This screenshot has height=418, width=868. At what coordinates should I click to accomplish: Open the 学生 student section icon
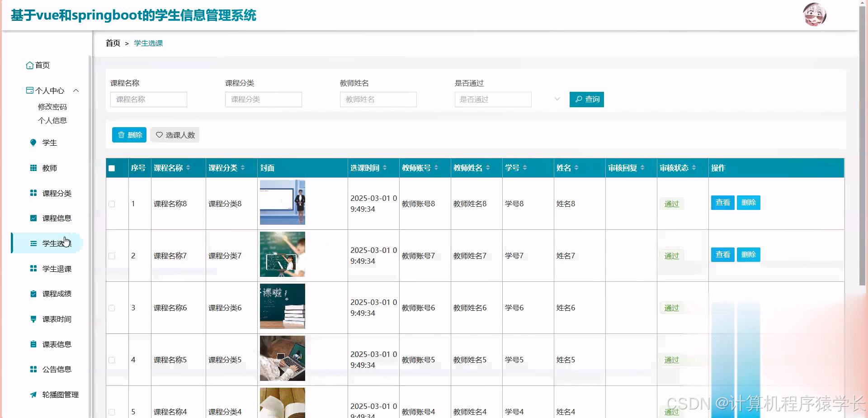[x=33, y=142]
